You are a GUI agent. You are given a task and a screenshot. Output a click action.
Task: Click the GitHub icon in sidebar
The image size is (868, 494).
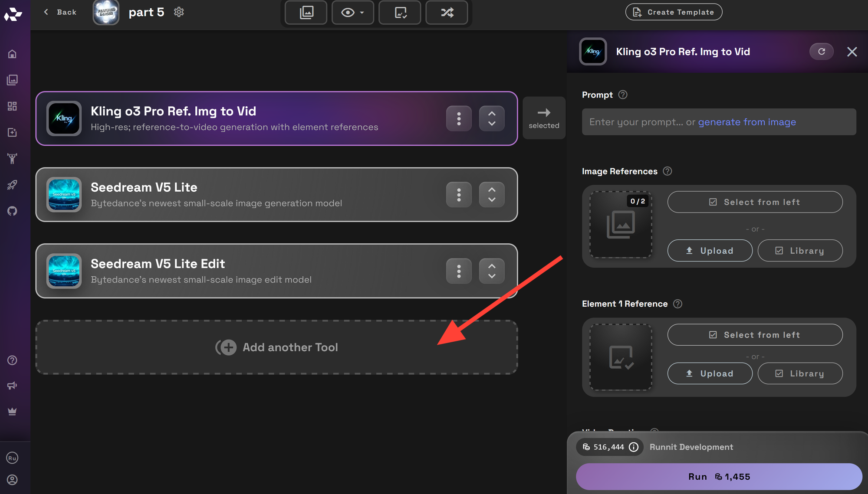click(12, 211)
